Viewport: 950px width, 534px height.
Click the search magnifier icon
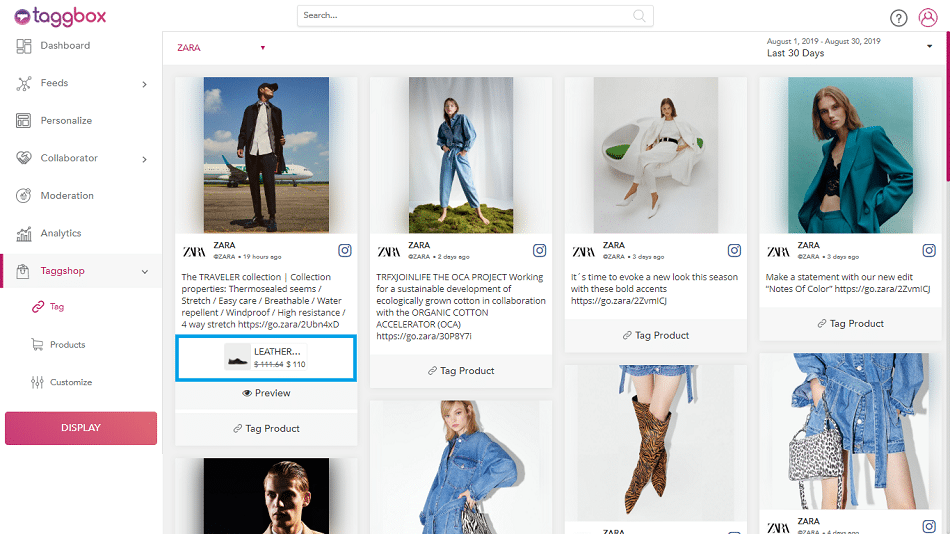(x=639, y=16)
